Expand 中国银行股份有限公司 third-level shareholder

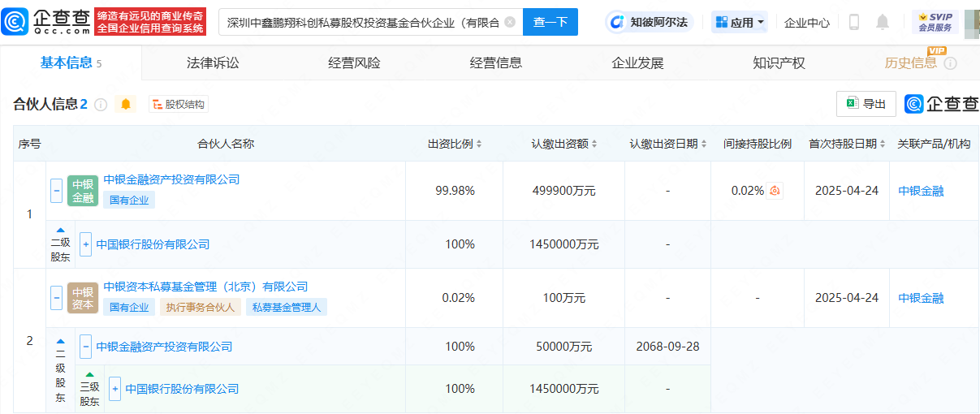pyautogui.click(x=114, y=389)
